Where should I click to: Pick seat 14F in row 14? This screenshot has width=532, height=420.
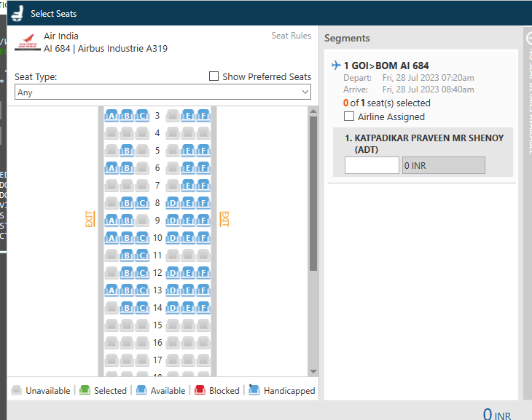[x=203, y=308]
